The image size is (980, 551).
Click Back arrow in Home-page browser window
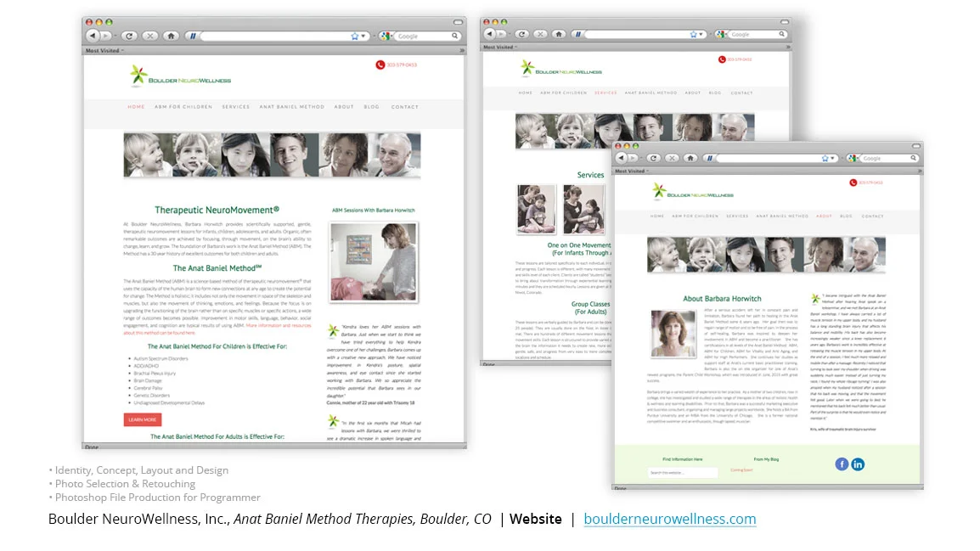pyautogui.click(x=93, y=36)
